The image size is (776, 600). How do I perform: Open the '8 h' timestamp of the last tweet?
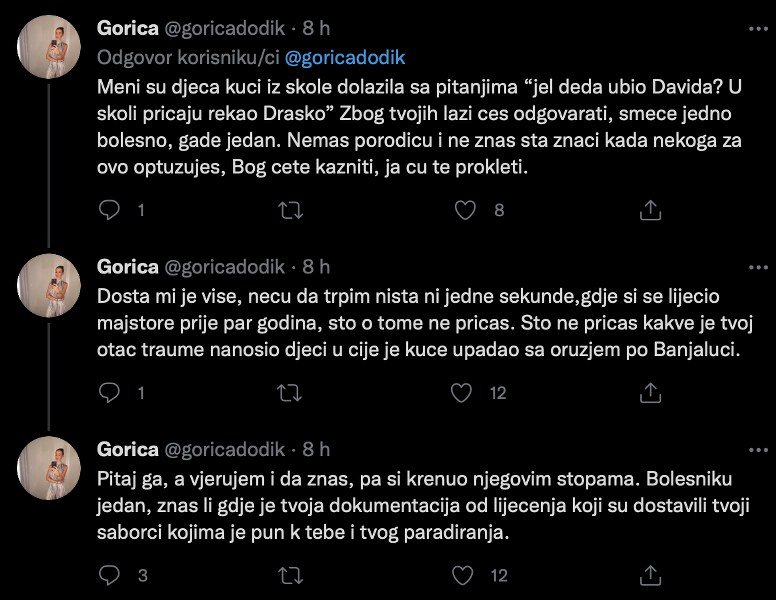point(316,449)
